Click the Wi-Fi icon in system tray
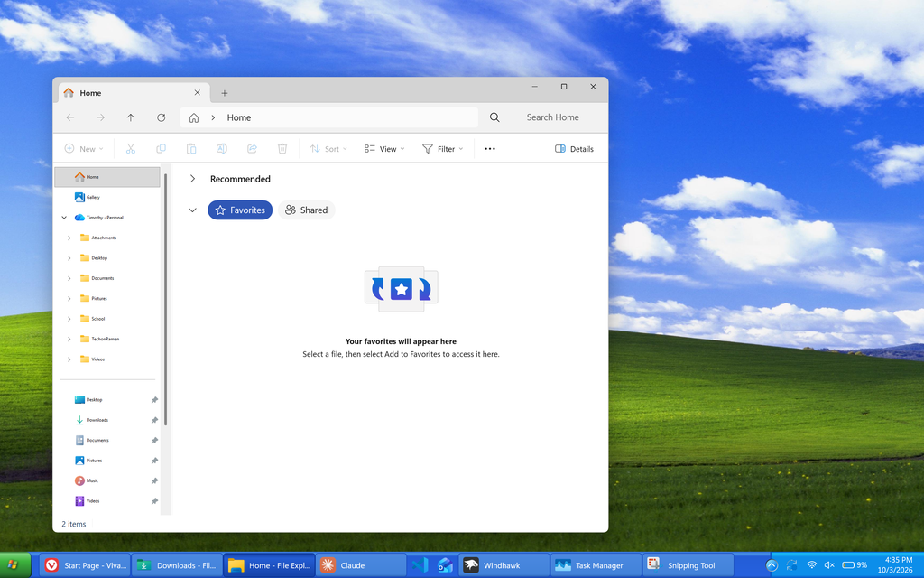Viewport: 924px width, 578px height. 811,565
